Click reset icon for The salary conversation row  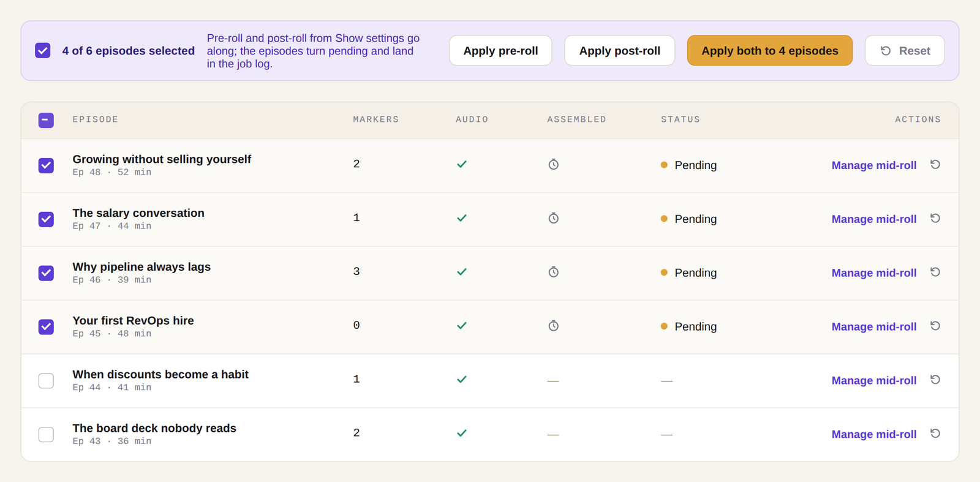pos(935,218)
